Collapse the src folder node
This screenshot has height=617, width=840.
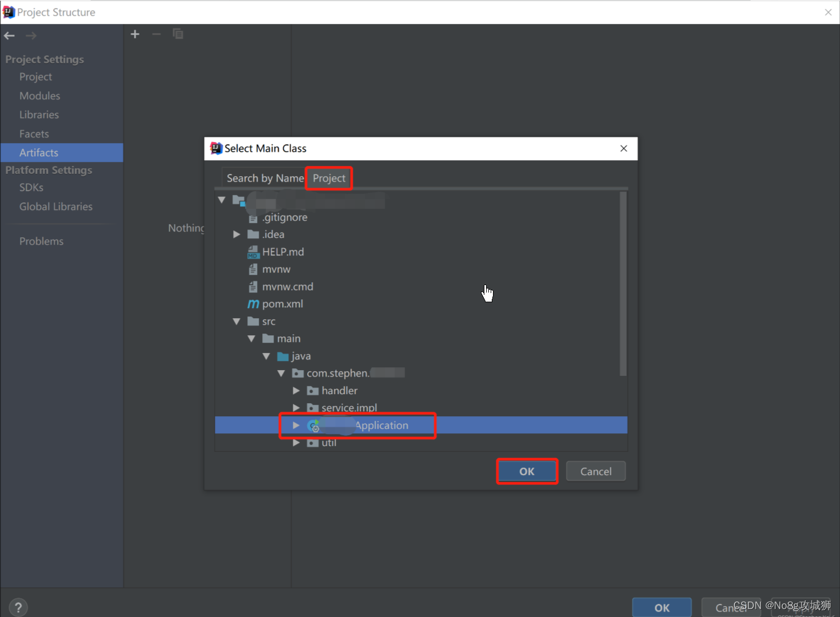pos(236,322)
